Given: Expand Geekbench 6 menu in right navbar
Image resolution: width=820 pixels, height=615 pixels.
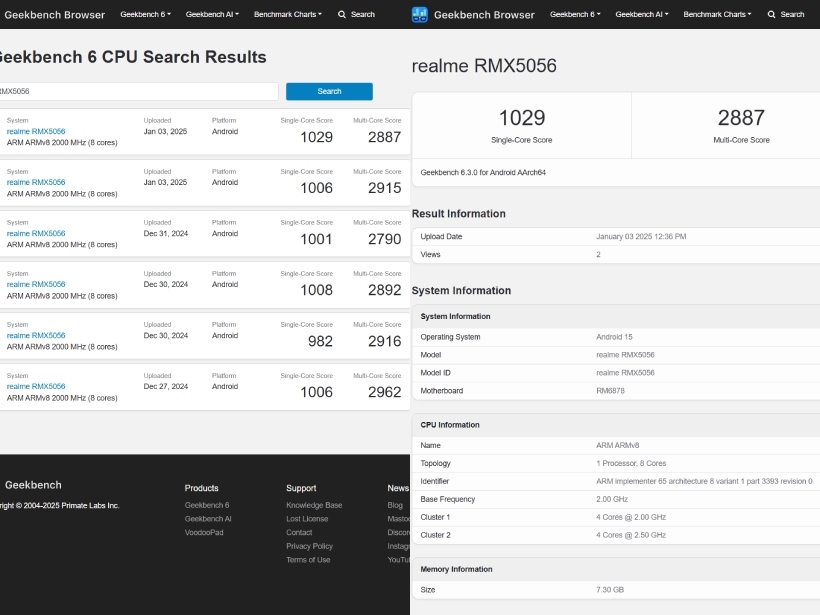Looking at the screenshot, I should (575, 15).
